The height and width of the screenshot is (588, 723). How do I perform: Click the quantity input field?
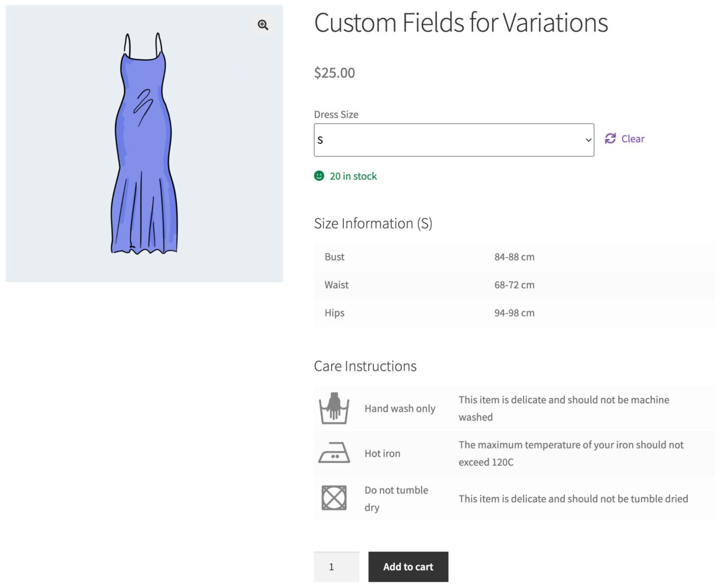336,566
